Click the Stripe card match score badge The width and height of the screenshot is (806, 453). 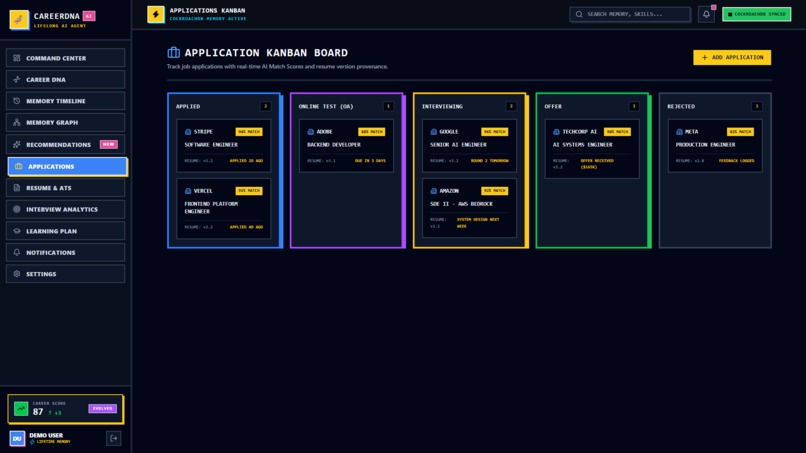pos(249,132)
